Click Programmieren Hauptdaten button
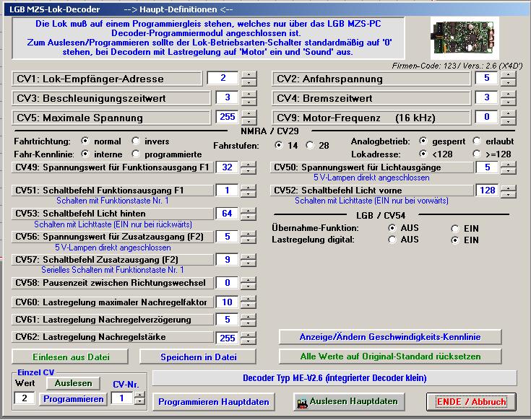This screenshot has width=531, height=420. pos(214,402)
